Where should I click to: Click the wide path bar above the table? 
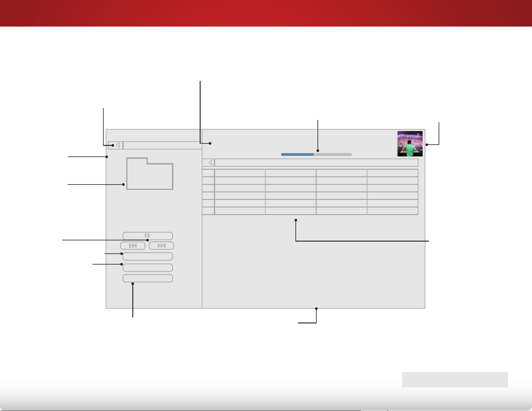point(316,162)
